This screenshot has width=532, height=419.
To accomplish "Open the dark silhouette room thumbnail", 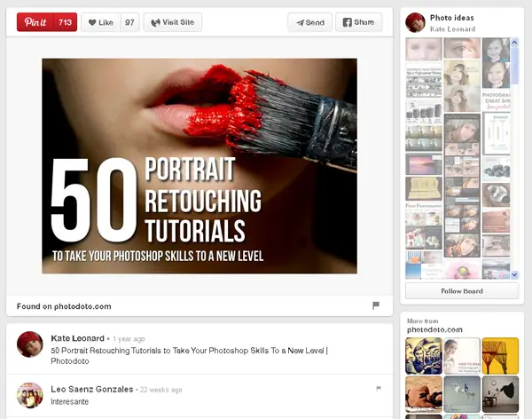I will tap(500, 394).
